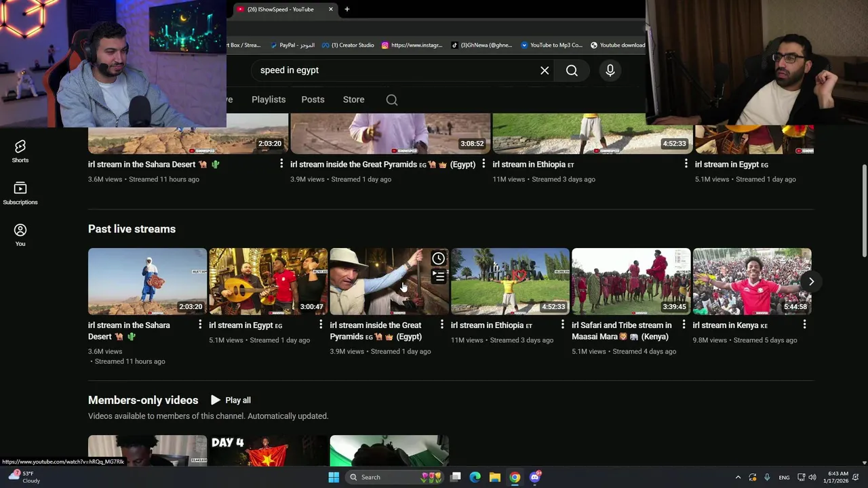
Task: Play all members-only videos
Action: click(231, 400)
